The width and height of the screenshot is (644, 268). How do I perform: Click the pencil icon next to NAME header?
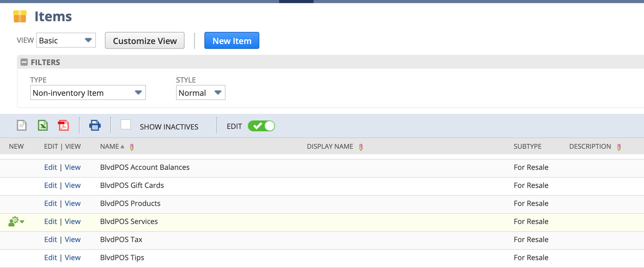point(132,147)
